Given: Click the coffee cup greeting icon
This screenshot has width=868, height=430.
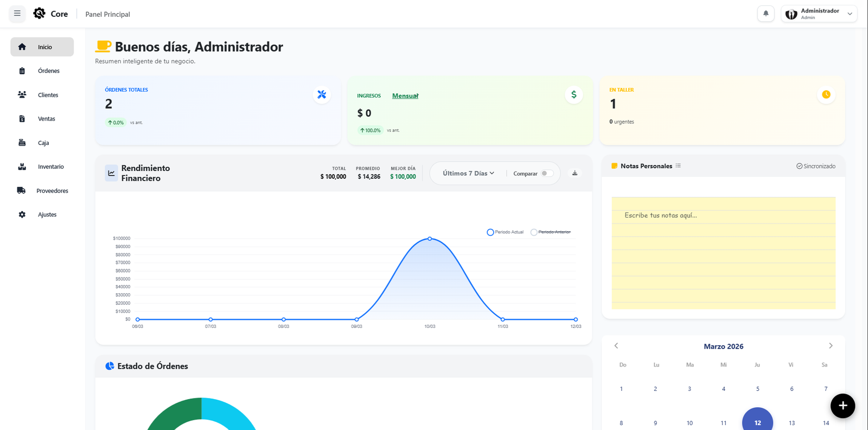Looking at the screenshot, I should click(103, 47).
